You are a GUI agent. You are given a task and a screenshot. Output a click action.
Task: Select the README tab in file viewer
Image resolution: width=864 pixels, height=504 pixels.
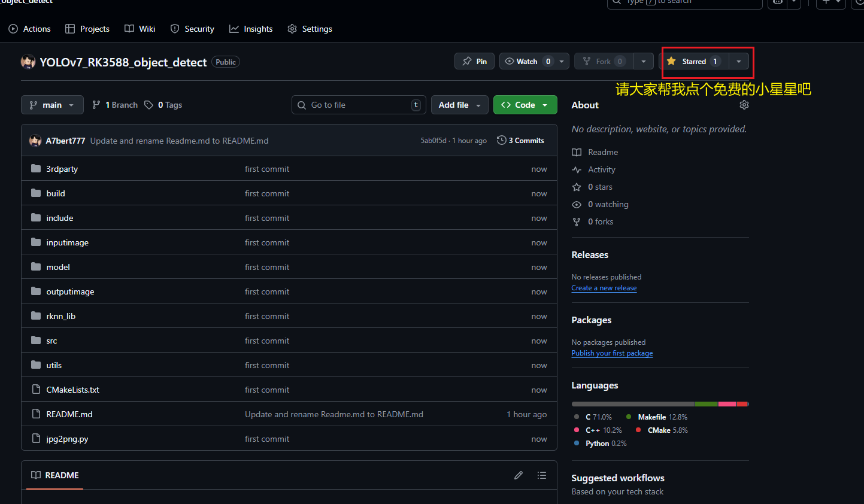click(54, 475)
